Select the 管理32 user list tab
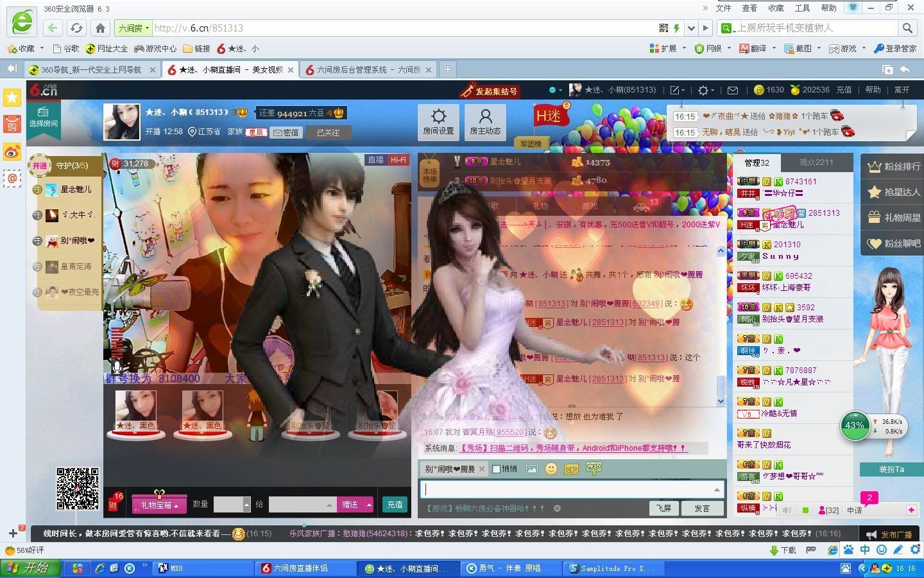The image size is (924, 578). tap(757, 162)
